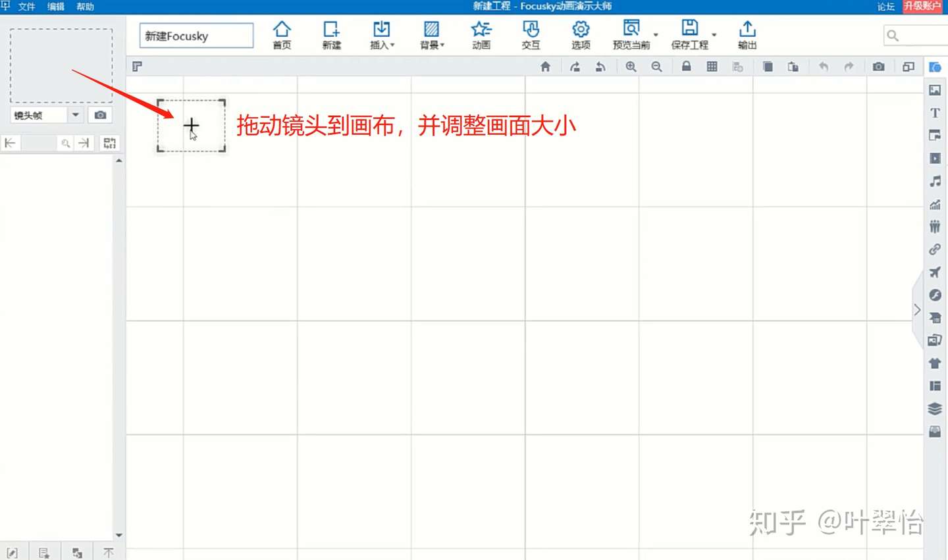Select the music note tool

point(935,181)
